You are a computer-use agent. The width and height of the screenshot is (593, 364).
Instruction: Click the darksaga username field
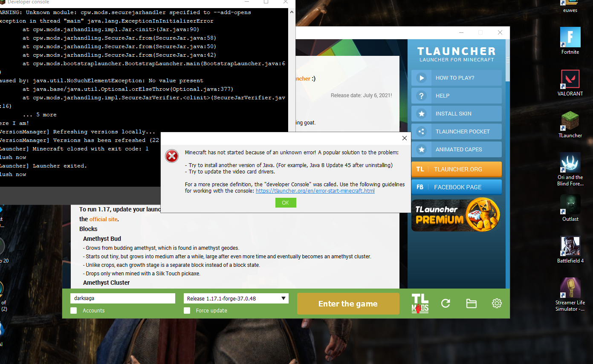(x=123, y=298)
